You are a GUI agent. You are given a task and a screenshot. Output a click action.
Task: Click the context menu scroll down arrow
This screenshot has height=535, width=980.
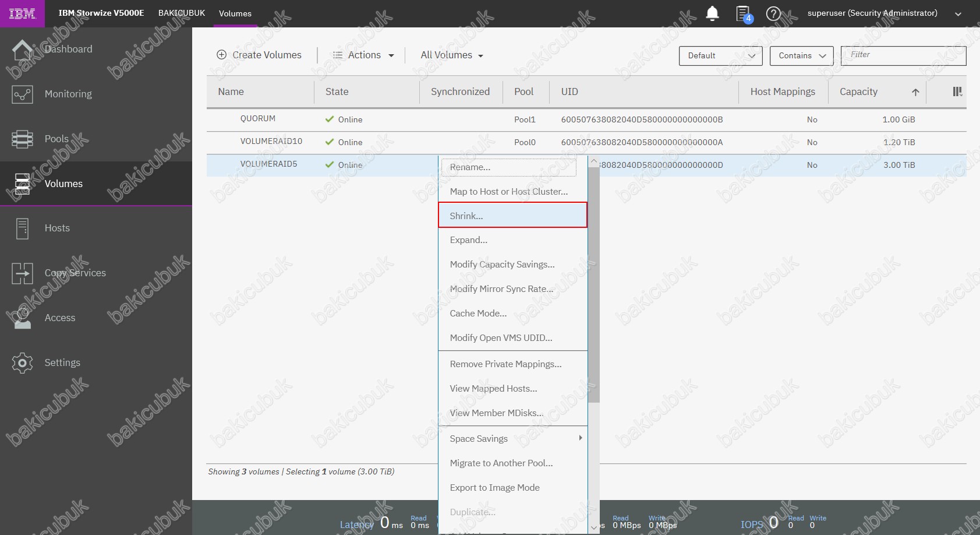[x=593, y=527]
